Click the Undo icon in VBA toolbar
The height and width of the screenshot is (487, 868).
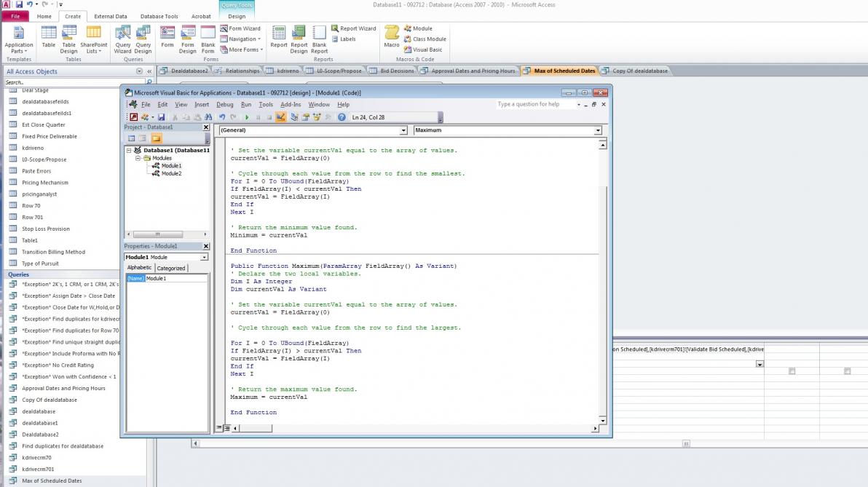pos(222,117)
